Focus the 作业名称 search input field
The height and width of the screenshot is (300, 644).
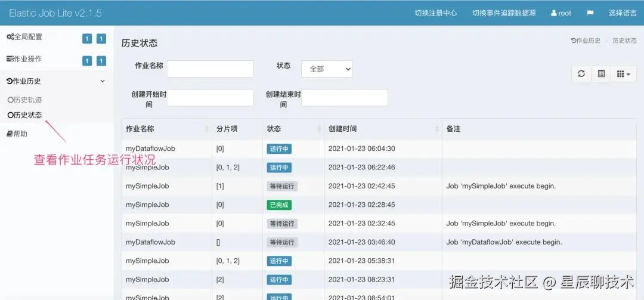210,69
